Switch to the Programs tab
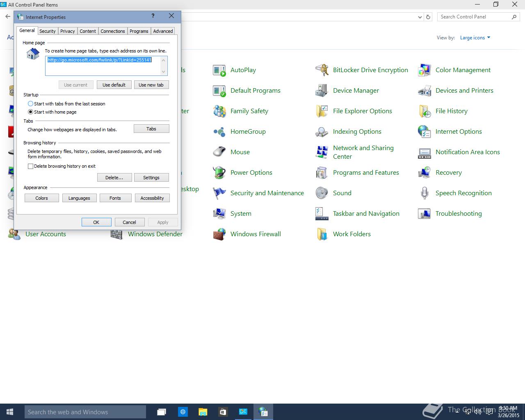 (x=139, y=31)
